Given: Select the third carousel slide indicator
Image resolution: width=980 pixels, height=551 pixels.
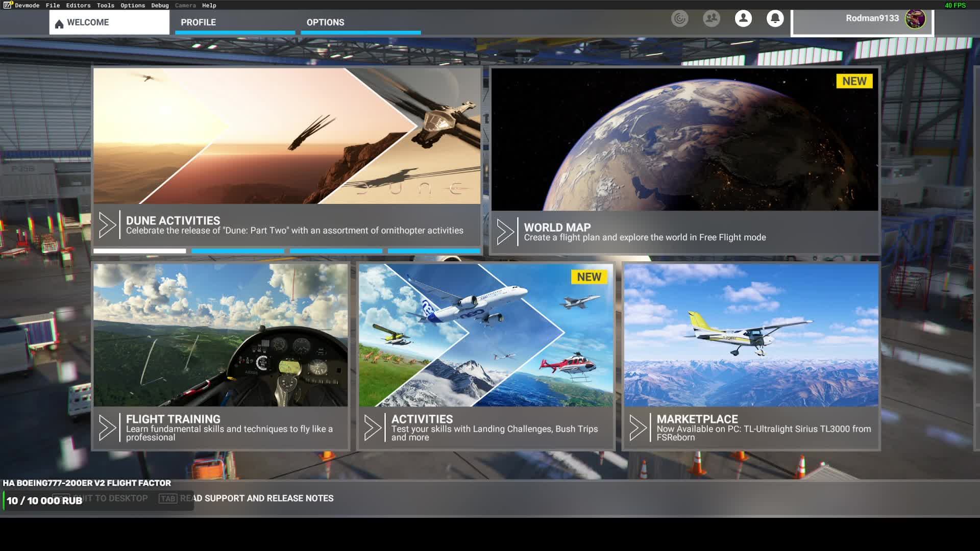Looking at the screenshot, I should pyautogui.click(x=336, y=251).
